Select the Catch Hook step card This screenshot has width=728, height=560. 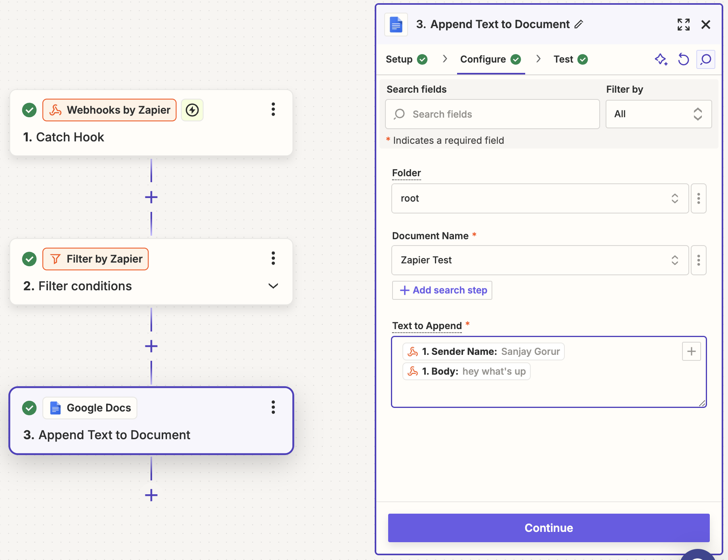click(x=151, y=123)
